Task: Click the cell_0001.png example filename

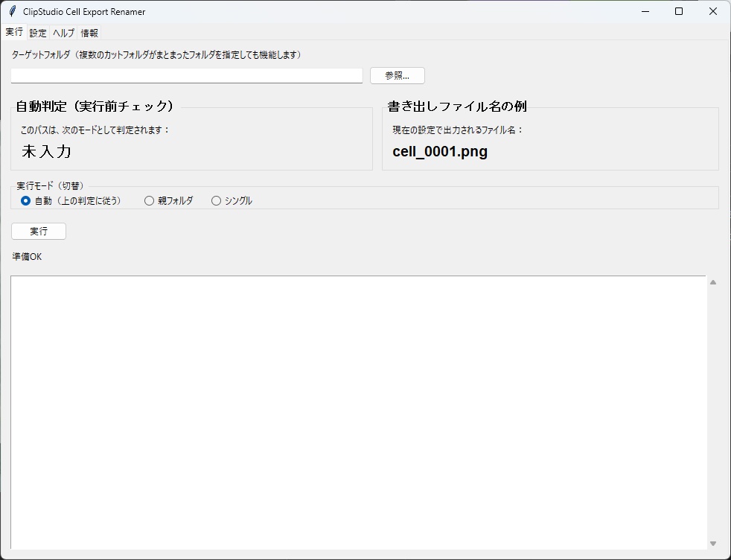Action: click(439, 151)
